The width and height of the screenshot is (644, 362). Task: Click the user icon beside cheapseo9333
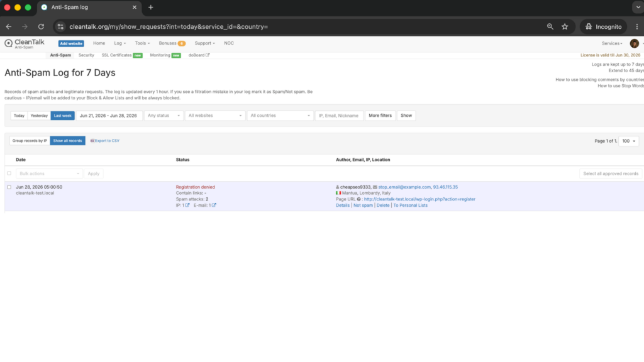tap(338, 187)
